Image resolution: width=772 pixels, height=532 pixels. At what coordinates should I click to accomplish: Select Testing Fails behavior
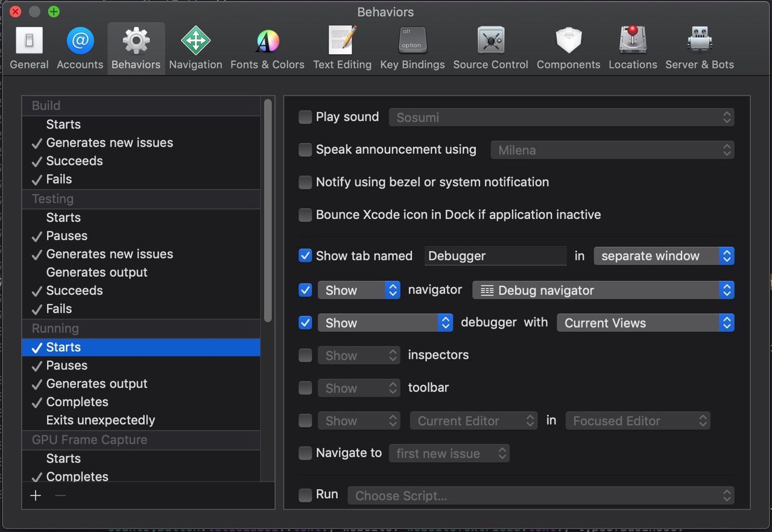(x=141, y=309)
